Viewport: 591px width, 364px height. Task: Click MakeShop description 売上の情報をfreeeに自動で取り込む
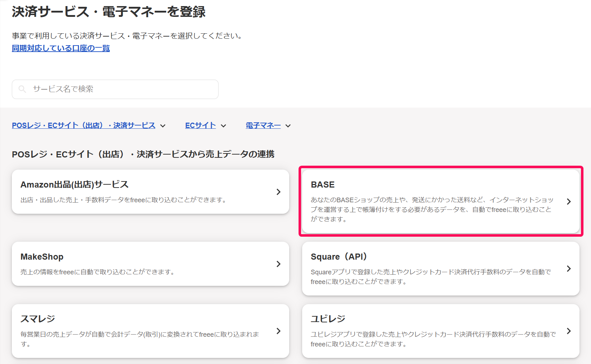pos(98,272)
